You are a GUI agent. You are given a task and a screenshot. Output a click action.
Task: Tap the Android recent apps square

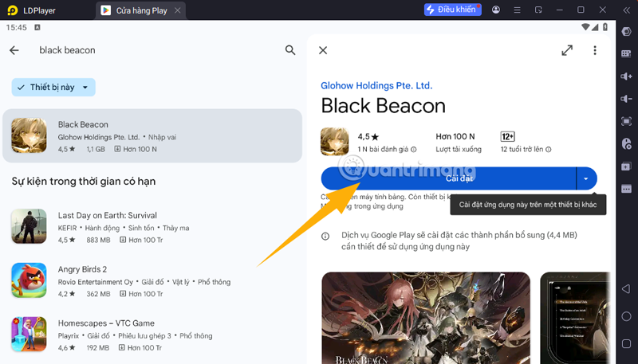pos(627,343)
